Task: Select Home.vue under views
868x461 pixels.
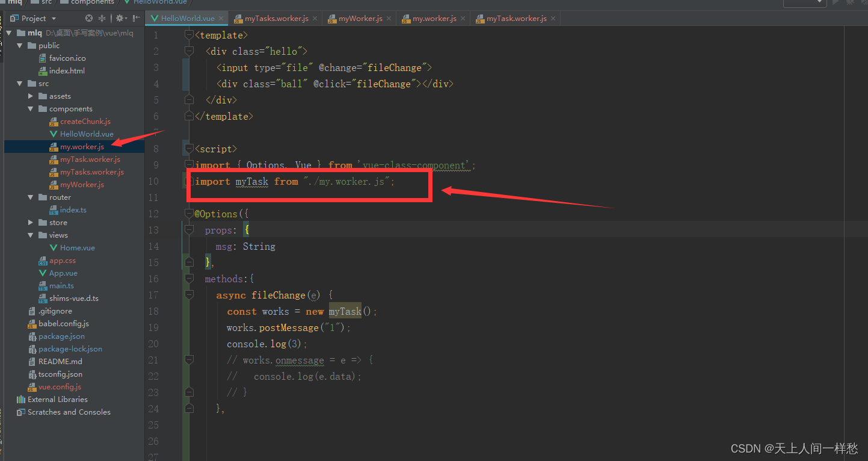Action: pyautogui.click(x=72, y=248)
